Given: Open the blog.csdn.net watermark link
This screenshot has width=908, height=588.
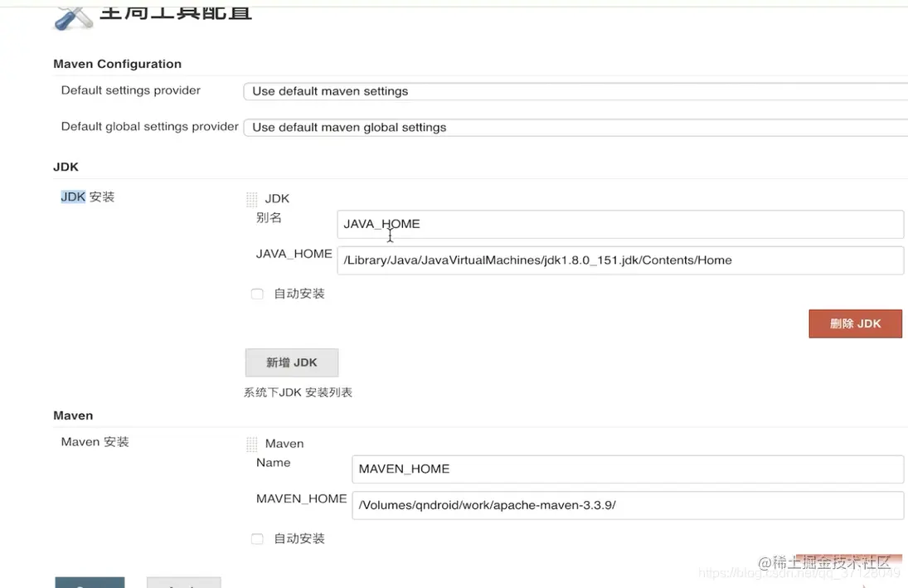Looking at the screenshot, I should point(796,573).
